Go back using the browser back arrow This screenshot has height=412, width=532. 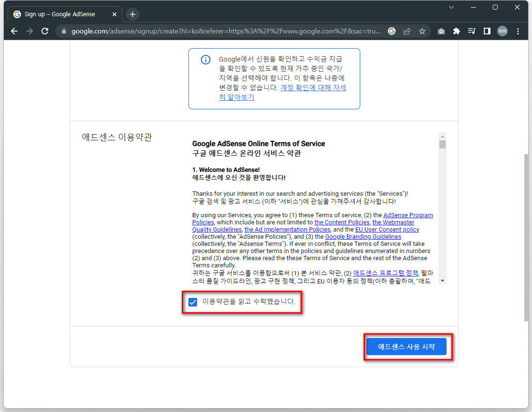14,31
